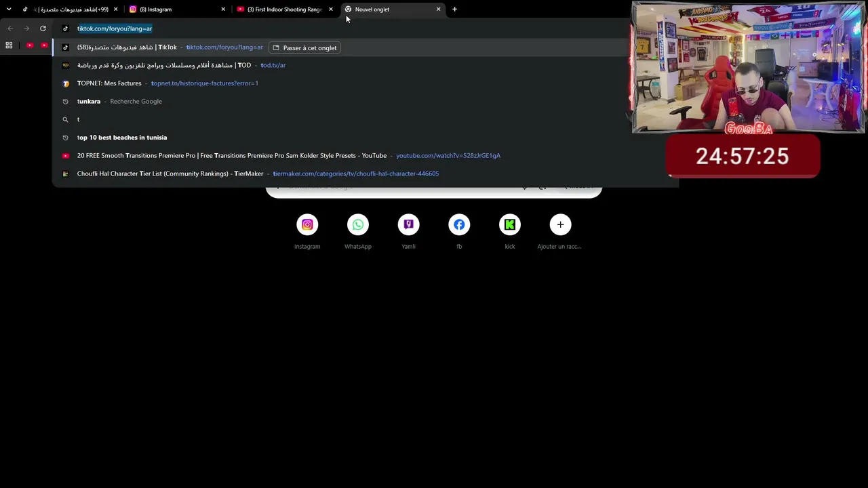Open the apps grid in bookmarks bar
Image resolution: width=868 pixels, height=488 pixels.
pyautogui.click(x=9, y=45)
